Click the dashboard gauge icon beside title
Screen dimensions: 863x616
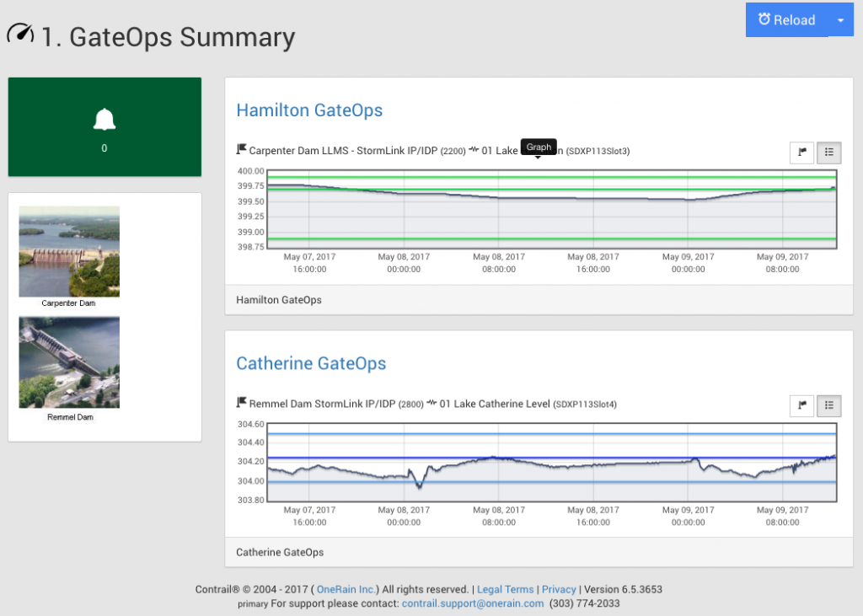coord(21,35)
